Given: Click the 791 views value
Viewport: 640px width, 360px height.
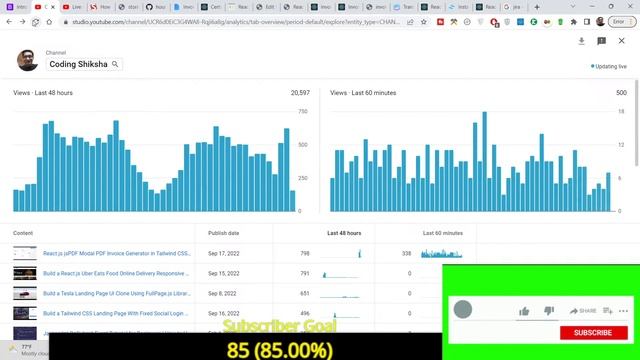Looking at the screenshot, I should point(304,273).
